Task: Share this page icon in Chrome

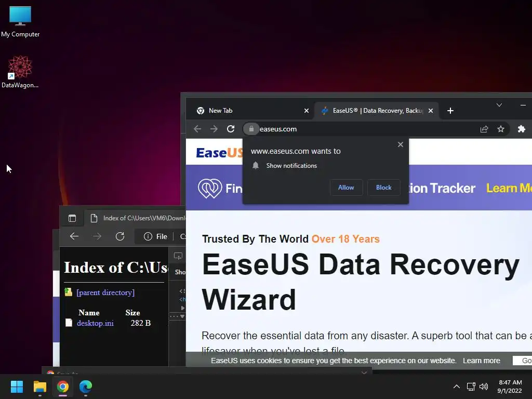Action: pos(484,129)
